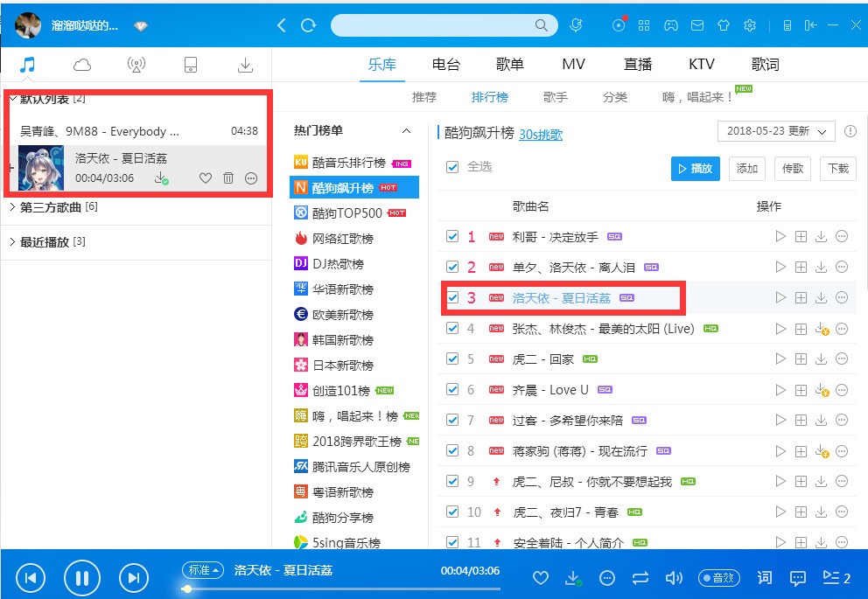Image resolution: width=868 pixels, height=599 pixels.
Task: Click the blue 播放 button
Action: [x=695, y=169]
